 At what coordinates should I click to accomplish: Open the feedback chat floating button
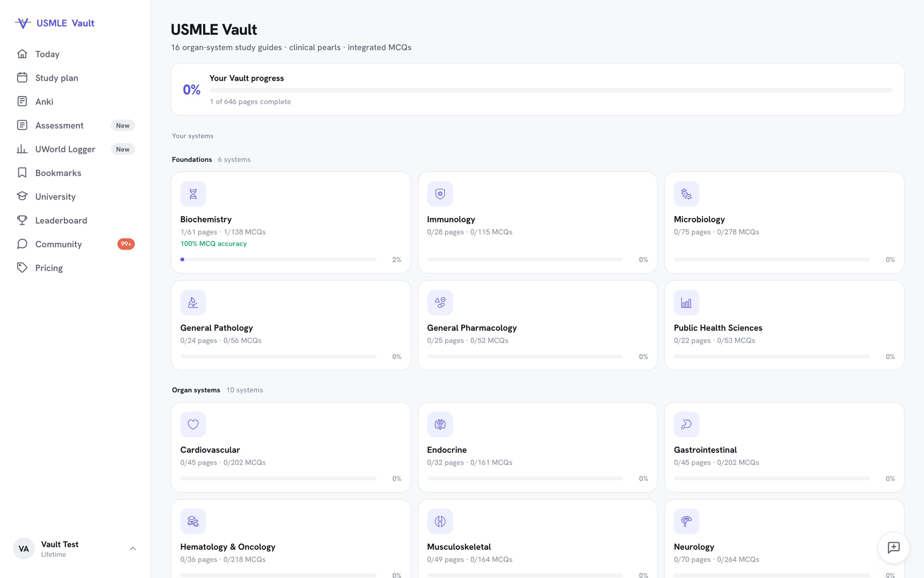point(893,547)
